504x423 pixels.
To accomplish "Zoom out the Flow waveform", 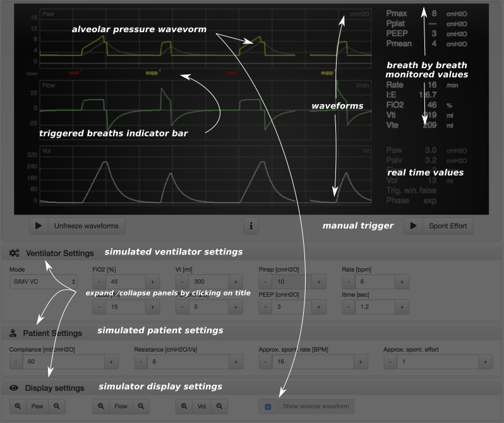I will click(140, 407).
